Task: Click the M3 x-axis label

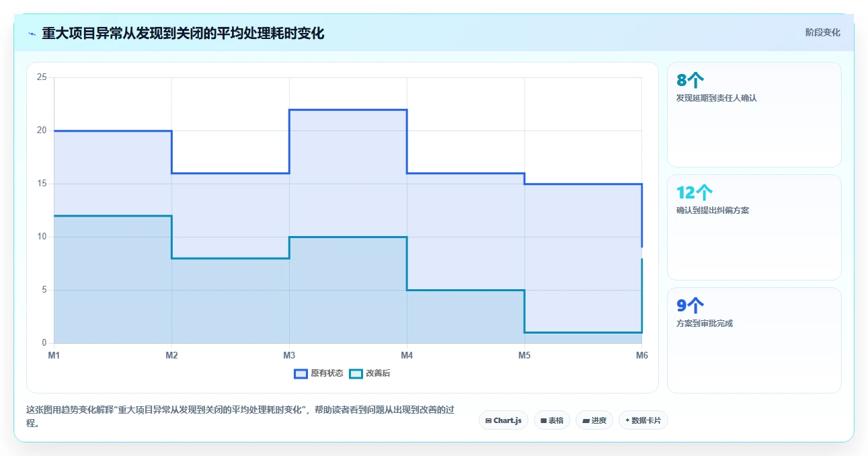Action: coord(289,355)
